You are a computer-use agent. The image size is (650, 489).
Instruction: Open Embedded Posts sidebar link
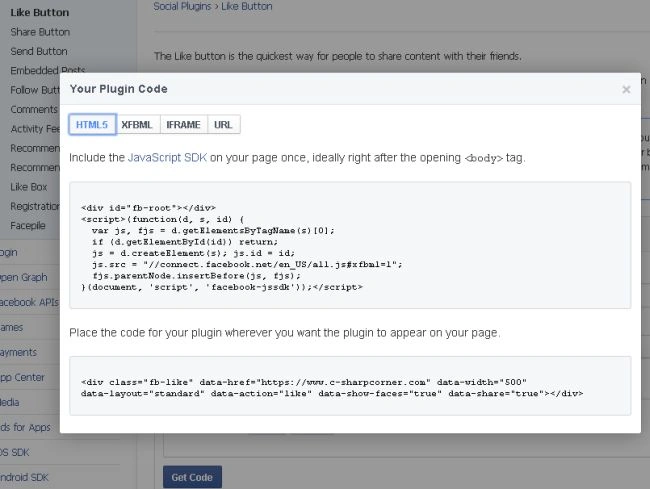pyautogui.click(x=48, y=70)
